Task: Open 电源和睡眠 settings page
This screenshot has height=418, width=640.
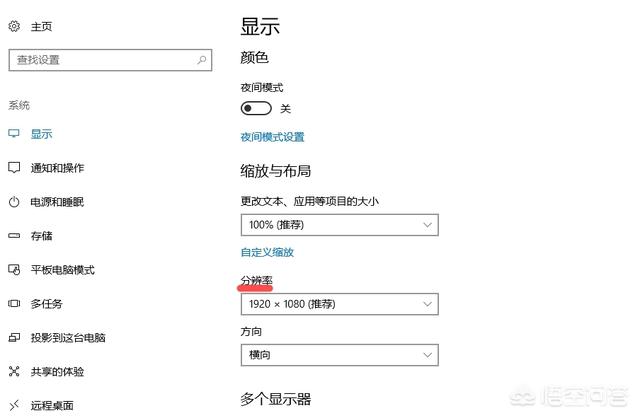Action: [x=57, y=202]
